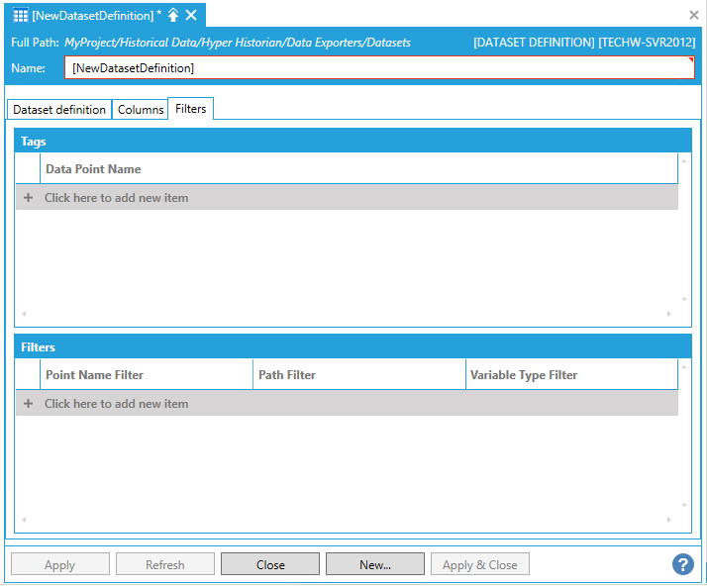Click the plus icon in Filters table

click(x=28, y=404)
